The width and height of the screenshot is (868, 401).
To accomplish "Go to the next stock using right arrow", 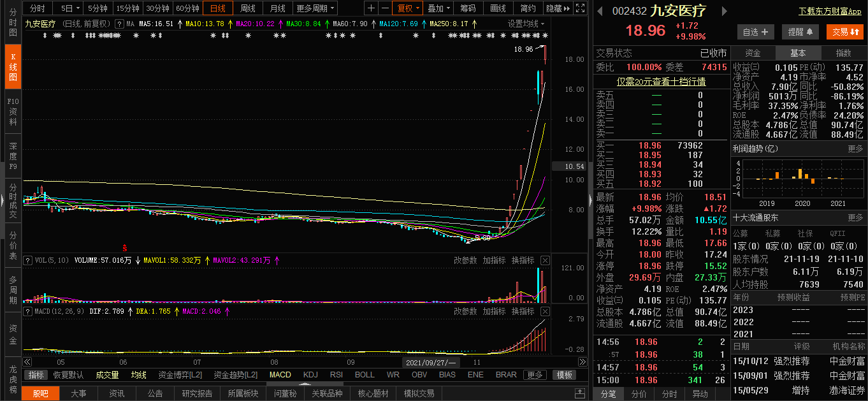I will (723, 11).
